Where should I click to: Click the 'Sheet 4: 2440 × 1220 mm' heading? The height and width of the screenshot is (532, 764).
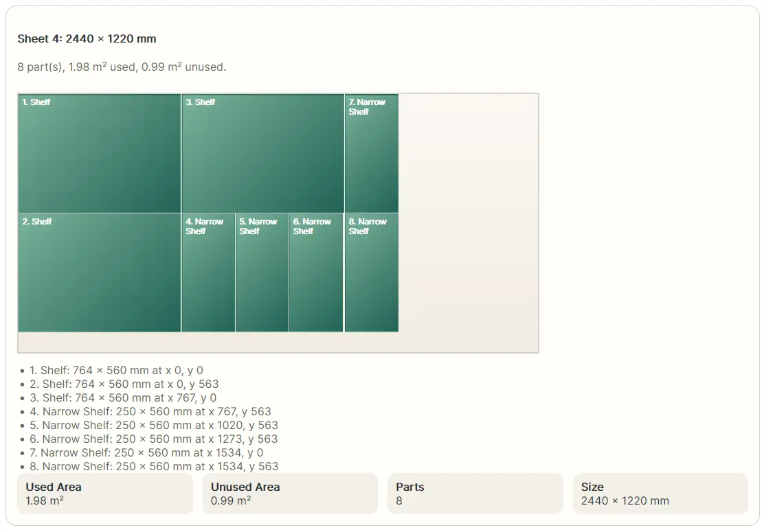point(87,39)
